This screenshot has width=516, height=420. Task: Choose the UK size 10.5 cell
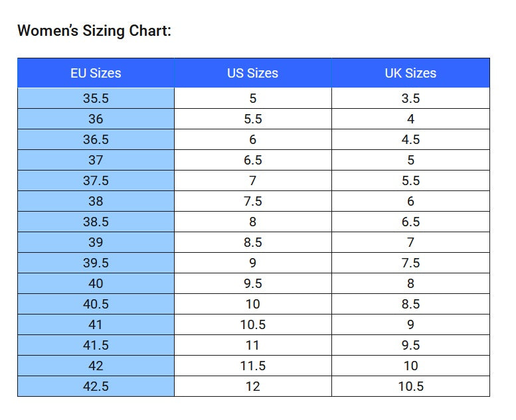click(410, 386)
